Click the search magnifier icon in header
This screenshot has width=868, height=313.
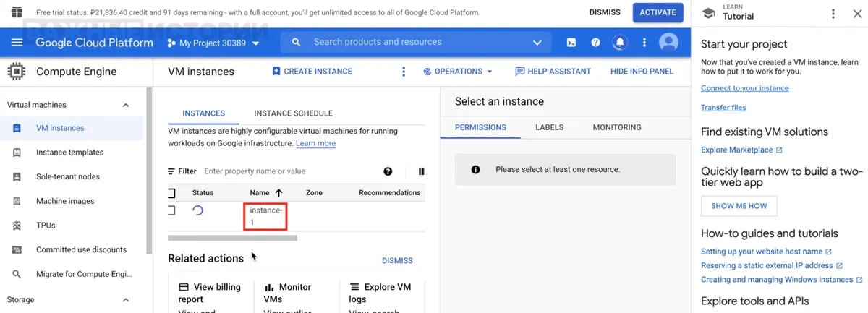[x=296, y=43]
